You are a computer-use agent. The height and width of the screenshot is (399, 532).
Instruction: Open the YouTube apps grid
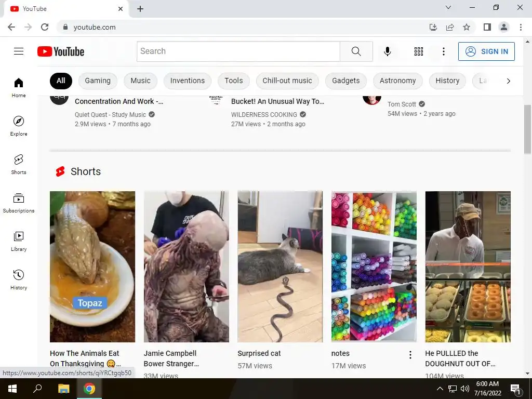point(419,51)
